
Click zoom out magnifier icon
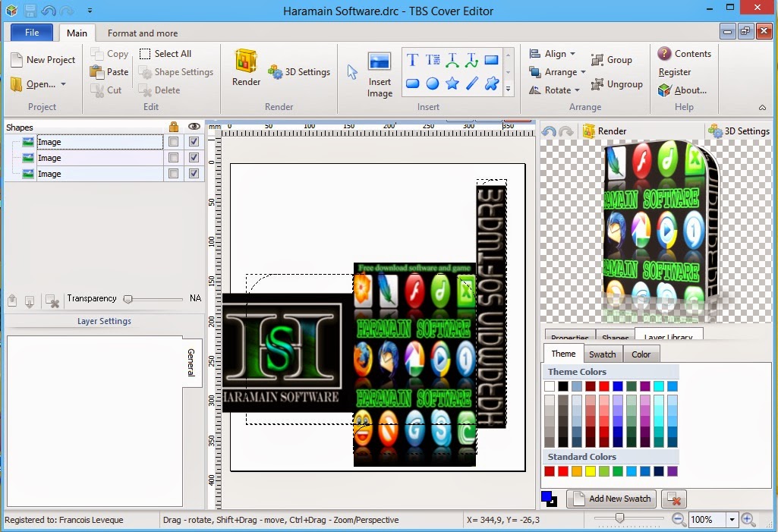point(679,520)
